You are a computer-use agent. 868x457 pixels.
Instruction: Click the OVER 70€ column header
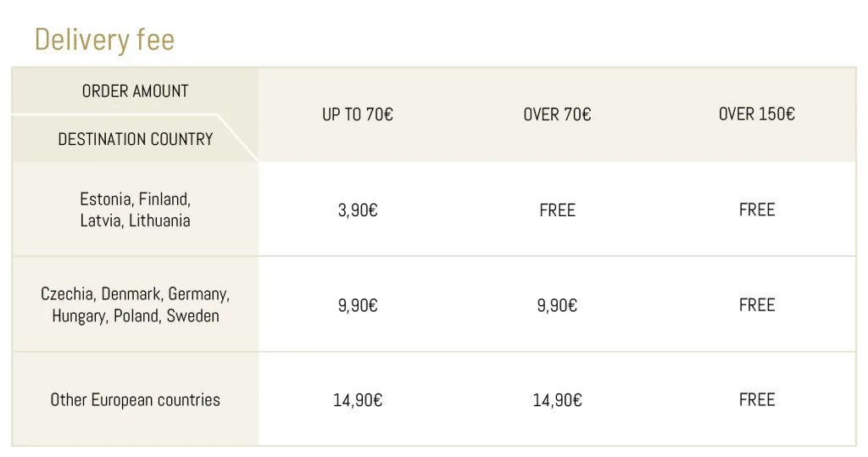557,114
